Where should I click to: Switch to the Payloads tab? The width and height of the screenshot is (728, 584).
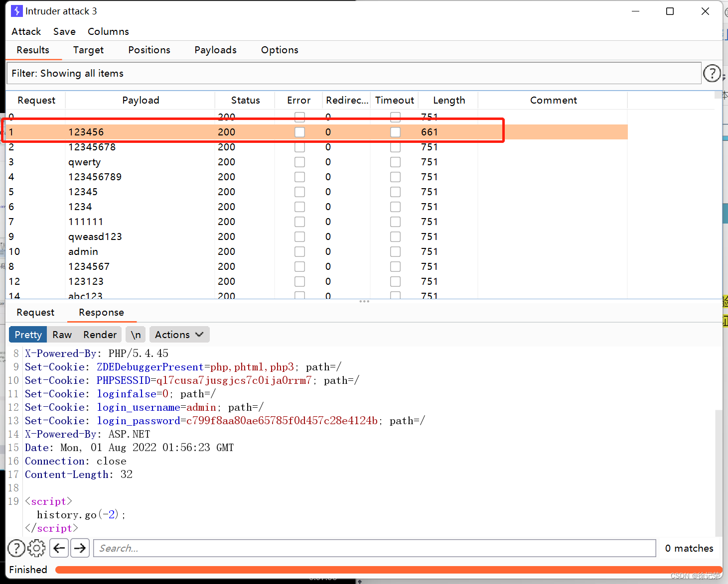(x=215, y=50)
